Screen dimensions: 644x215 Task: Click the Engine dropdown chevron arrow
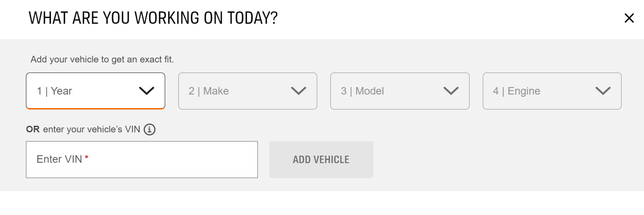click(603, 91)
